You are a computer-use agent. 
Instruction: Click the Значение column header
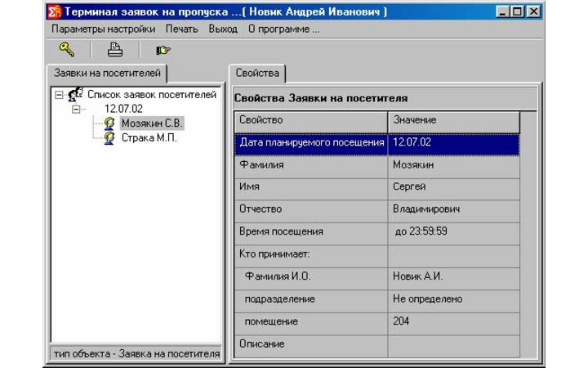point(454,122)
